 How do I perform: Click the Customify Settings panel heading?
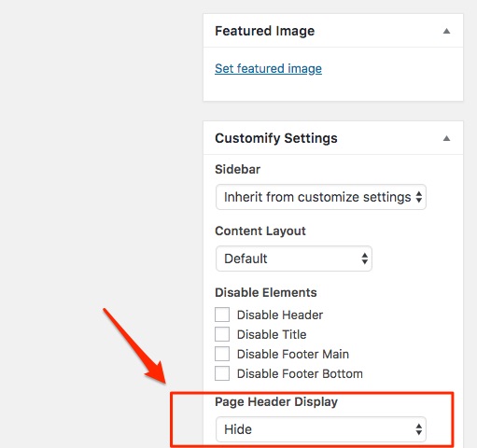[276, 138]
